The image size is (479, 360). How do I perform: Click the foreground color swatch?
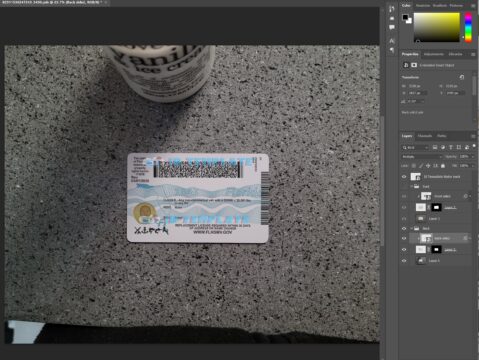pos(405,17)
